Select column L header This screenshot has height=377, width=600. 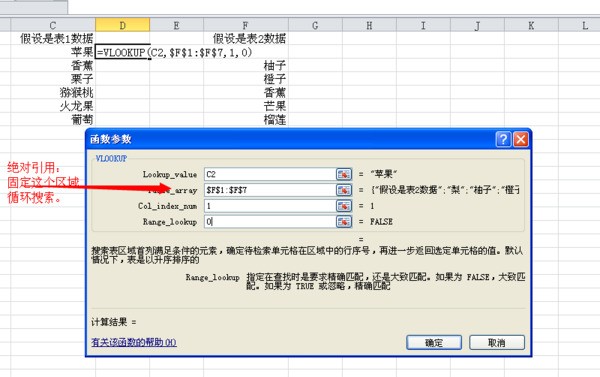pyautogui.click(x=579, y=25)
